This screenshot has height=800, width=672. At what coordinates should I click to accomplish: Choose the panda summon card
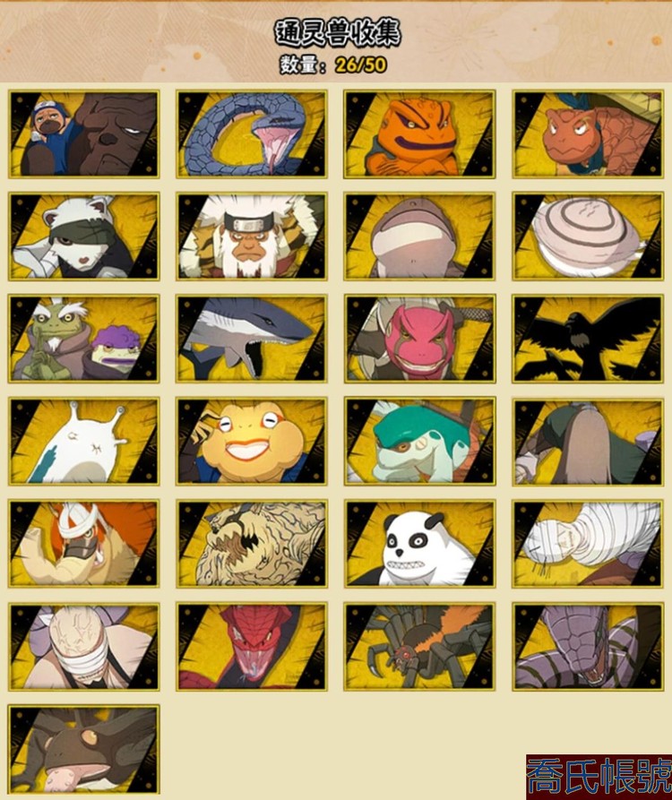(x=419, y=544)
